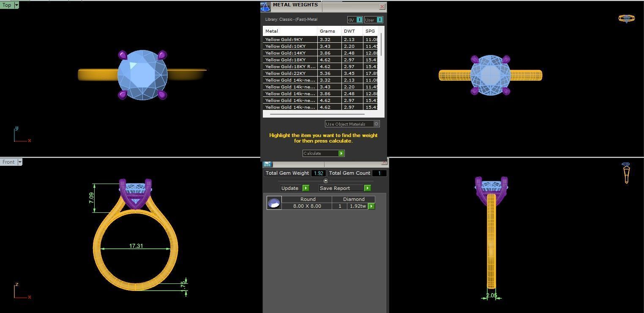Click the green arrow on Calculate
The height and width of the screenshot is (313, 644).
341,153
